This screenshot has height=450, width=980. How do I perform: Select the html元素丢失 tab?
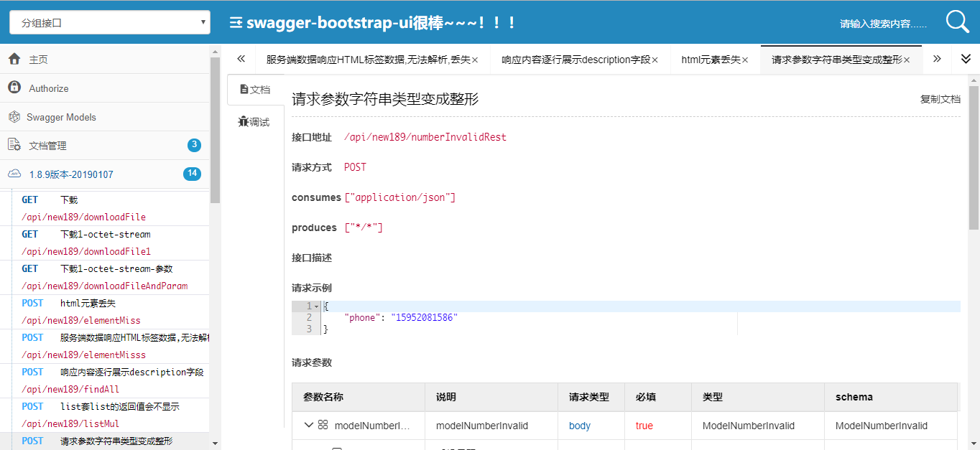click(710, 60)
